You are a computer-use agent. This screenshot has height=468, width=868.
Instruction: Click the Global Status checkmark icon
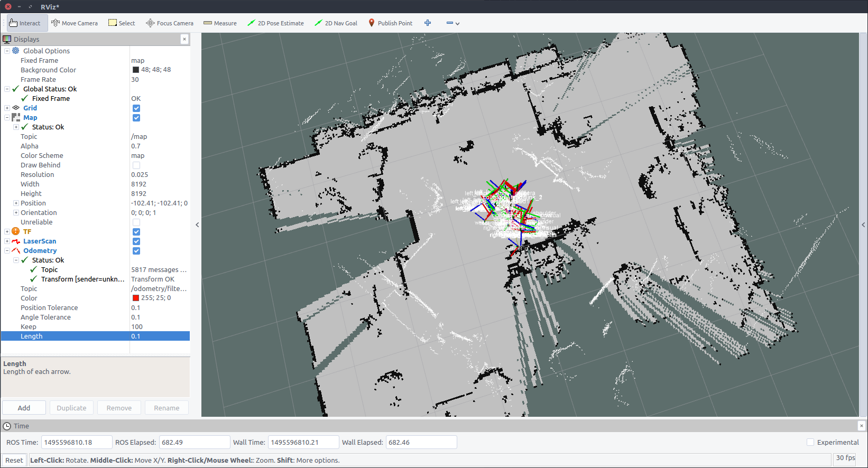(16, 89)
